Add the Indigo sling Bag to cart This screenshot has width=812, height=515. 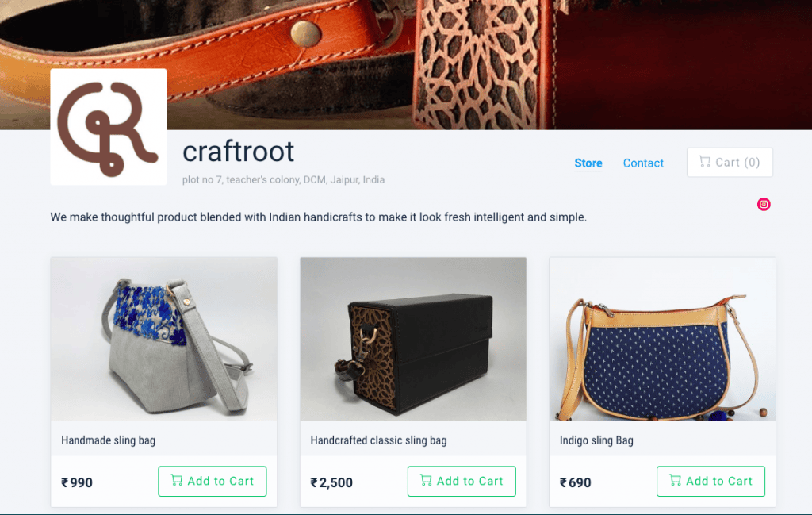click(x=710, y=481)
